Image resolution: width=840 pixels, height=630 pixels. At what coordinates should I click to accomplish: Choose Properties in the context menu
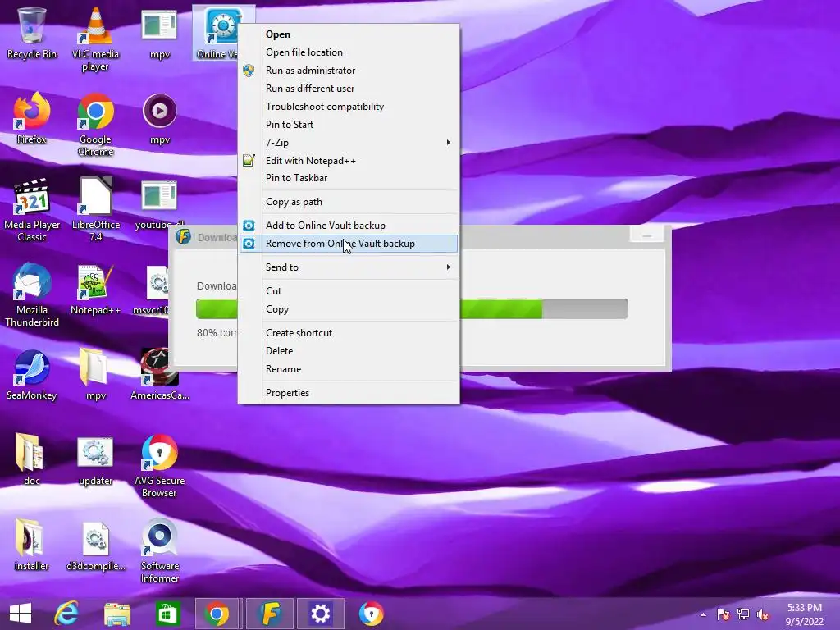[348, 393]
